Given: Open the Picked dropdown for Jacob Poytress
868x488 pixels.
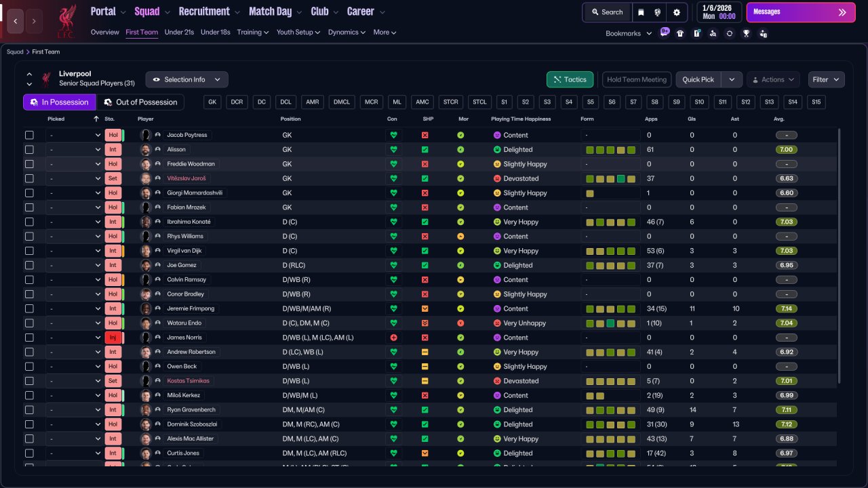Looking at the screenshot, I should (74, 135).
